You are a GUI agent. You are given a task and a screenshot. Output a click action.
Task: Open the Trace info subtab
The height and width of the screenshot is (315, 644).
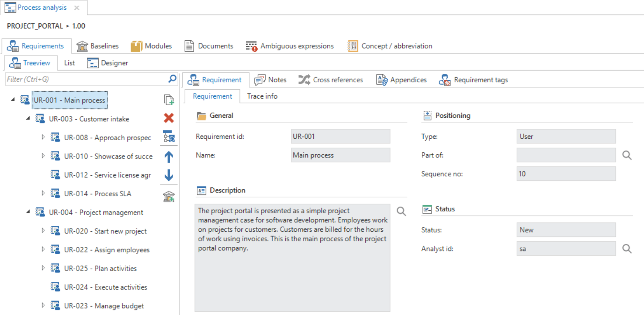click(262, 96)
